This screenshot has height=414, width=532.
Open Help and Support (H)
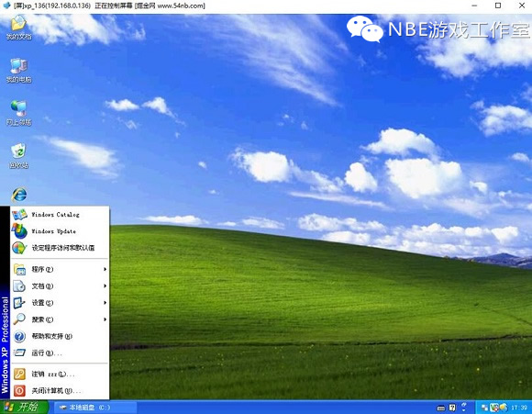tap(60, 336)
